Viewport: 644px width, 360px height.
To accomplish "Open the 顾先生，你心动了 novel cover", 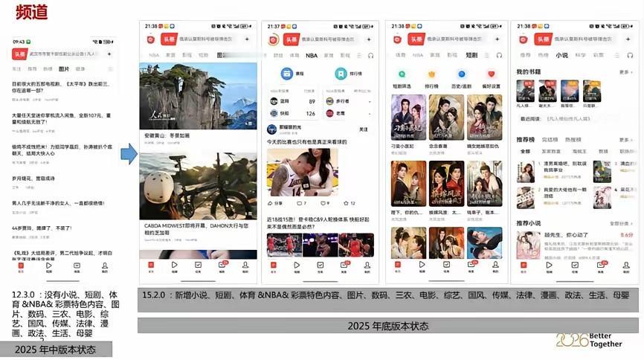I will tap(528, 245).
